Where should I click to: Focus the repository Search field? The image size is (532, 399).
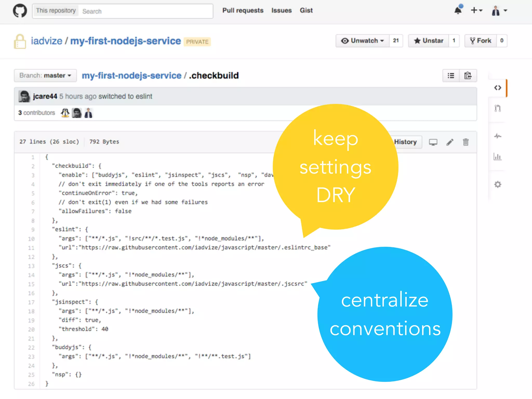click(x=145, y=11)
